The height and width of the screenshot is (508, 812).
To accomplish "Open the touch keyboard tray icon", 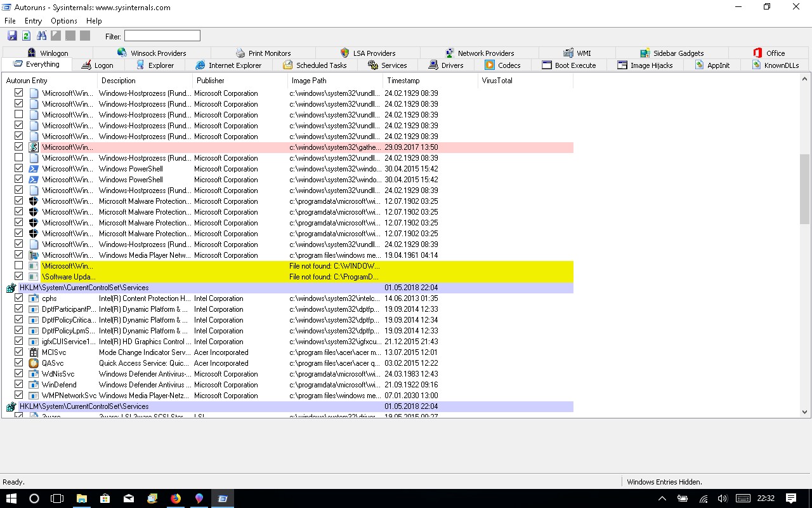I will click(x=743, y=498).
